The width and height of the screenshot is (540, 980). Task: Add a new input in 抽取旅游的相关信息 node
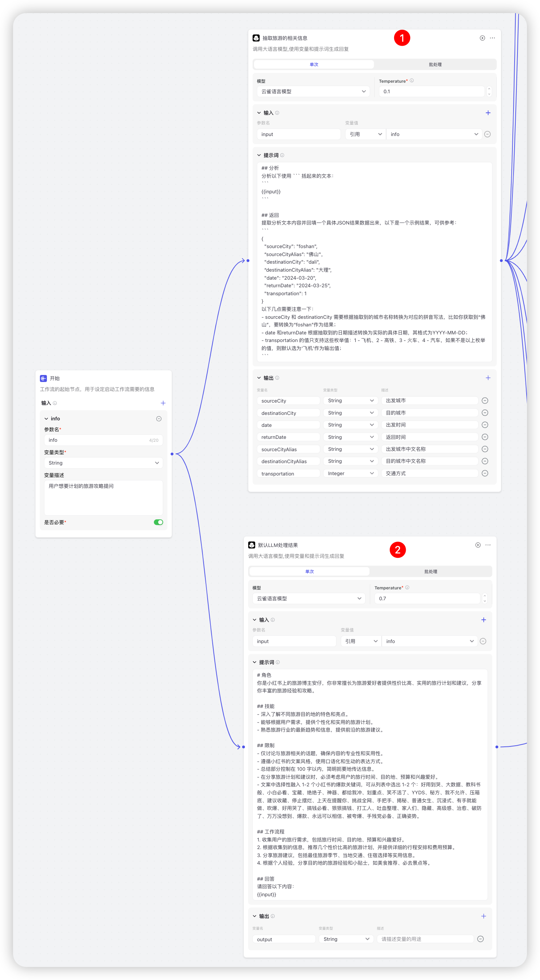pyautogui.click(x=488, y=112)
